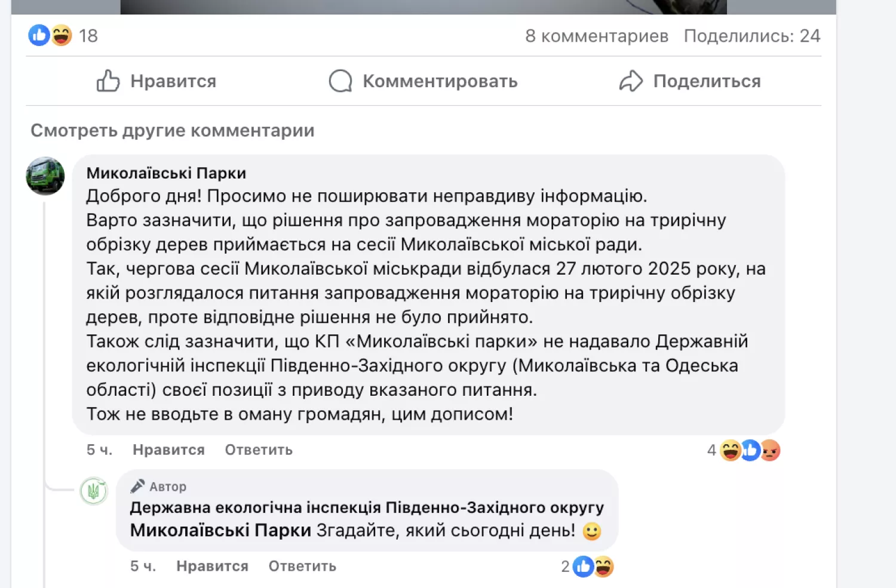Viewport: 896px width, 588px height.
Task: Open the 8 комментариев list
Action: point(596,36)
